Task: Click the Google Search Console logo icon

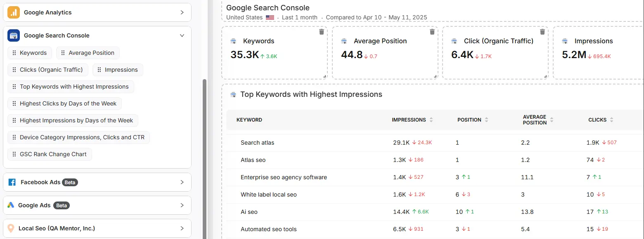Action: 14,35
